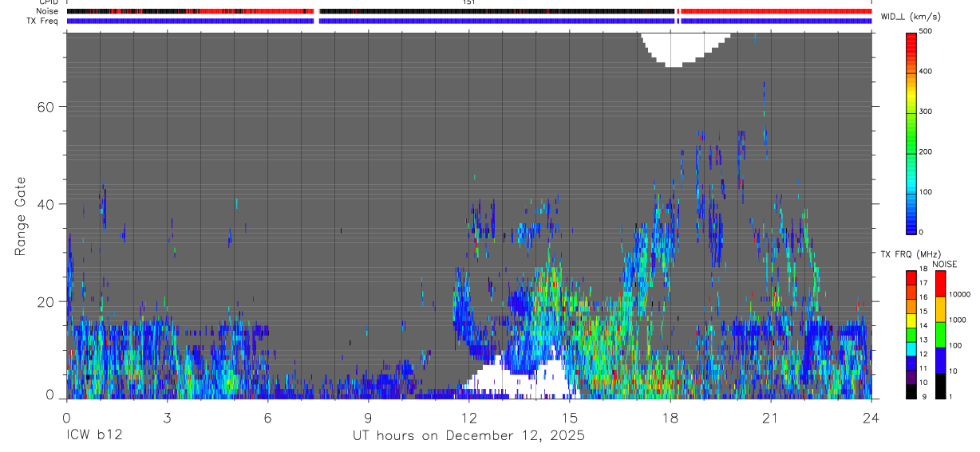
Task: Click the red-black noise strip above plot
Action: tap(469, 11)
